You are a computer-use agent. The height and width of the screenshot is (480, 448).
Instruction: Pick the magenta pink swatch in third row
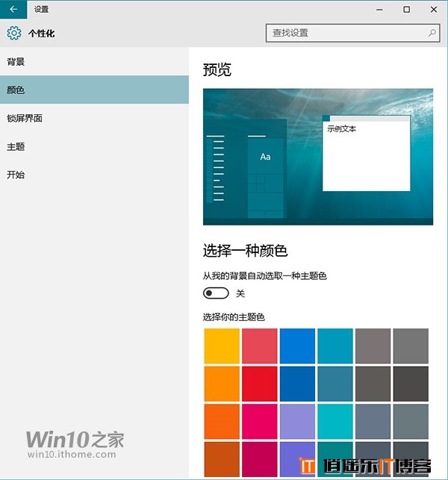point(260,422)
